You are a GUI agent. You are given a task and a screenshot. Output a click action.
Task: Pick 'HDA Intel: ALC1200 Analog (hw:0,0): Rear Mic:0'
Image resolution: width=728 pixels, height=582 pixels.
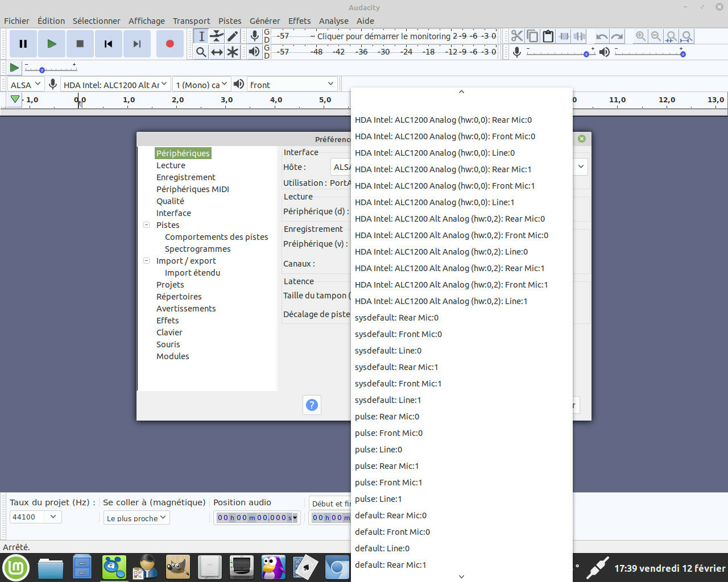[x=461, y=120]
